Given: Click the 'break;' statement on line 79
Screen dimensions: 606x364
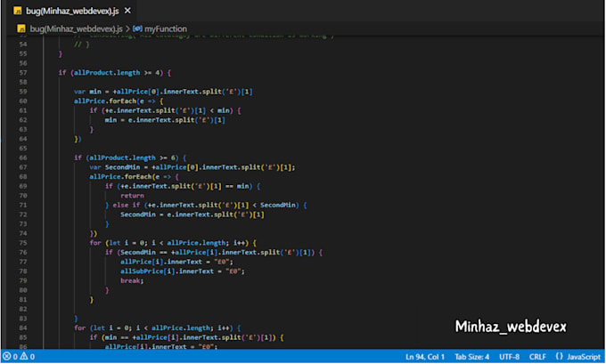Looking at the screenshot, I should [x=132, y=280].
